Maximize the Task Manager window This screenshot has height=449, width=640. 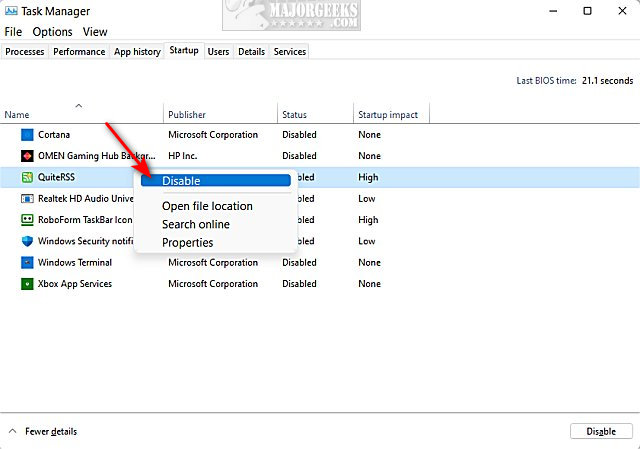point(587,11)
